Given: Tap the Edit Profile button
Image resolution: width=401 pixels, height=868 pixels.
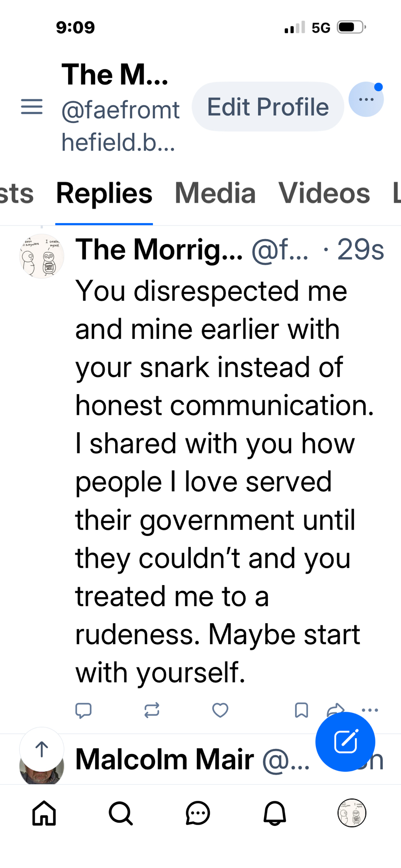Looking at the screenshot, I should 268,107.
